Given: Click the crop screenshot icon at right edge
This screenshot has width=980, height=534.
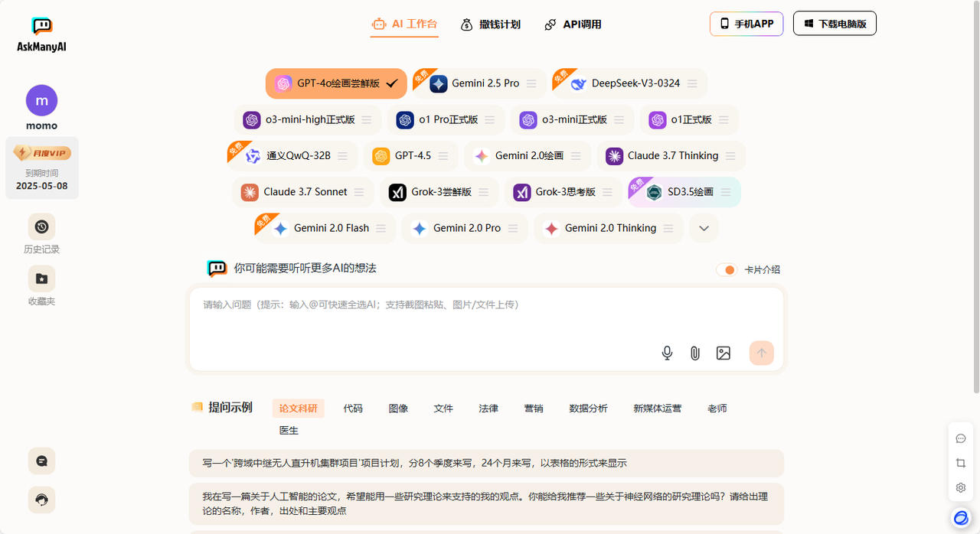Looking at the screenshot, I should coord(961,463).
